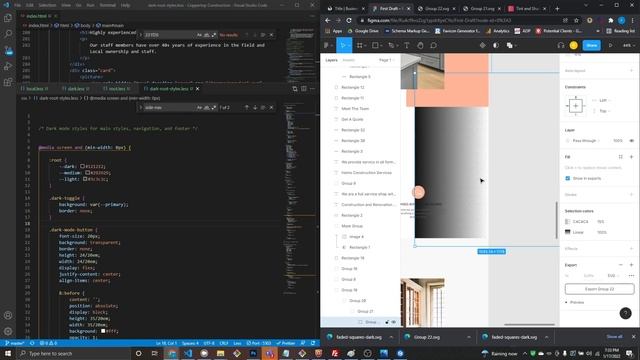Image resolution: width=640 pixels, height=360 pixels.
Task: Click Show all downloads link
Action: [x=614, y=337]
